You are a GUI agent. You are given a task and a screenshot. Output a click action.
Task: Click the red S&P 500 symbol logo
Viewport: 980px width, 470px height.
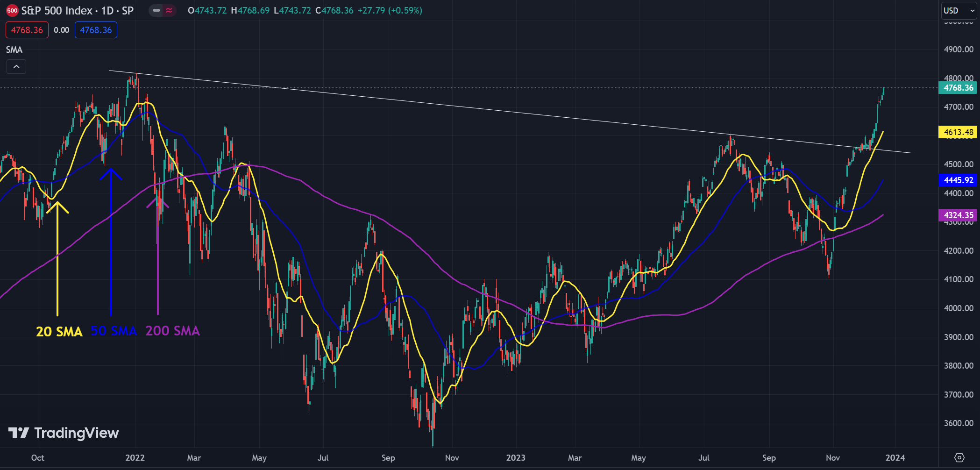12,10
